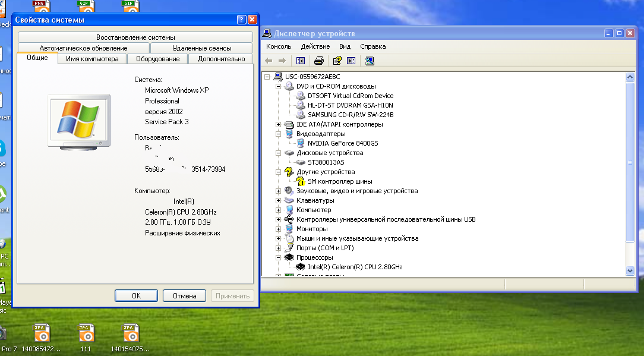
Task: Open the Справка menu
Action: click(x=372, y=46)
